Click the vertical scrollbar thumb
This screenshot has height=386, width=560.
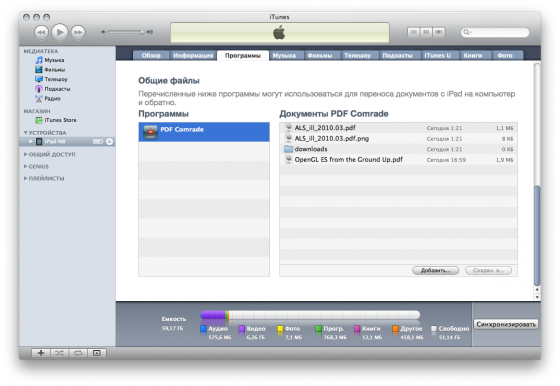coord(537,236)
